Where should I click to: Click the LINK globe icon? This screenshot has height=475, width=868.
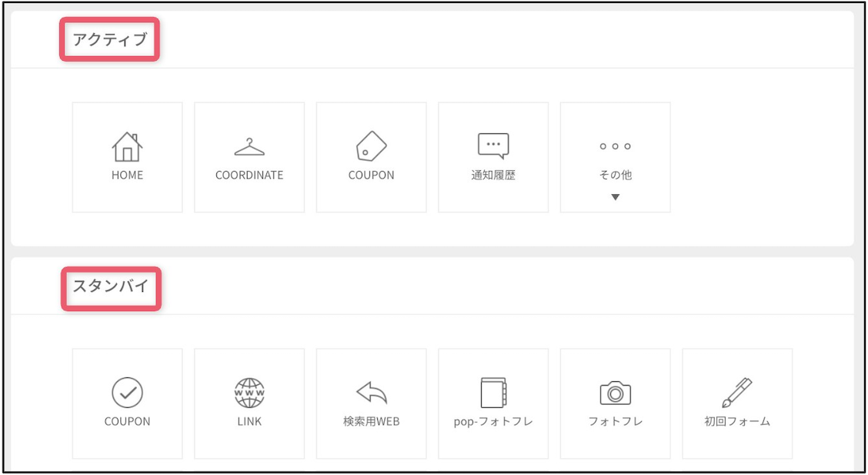(x=249, y=393)
